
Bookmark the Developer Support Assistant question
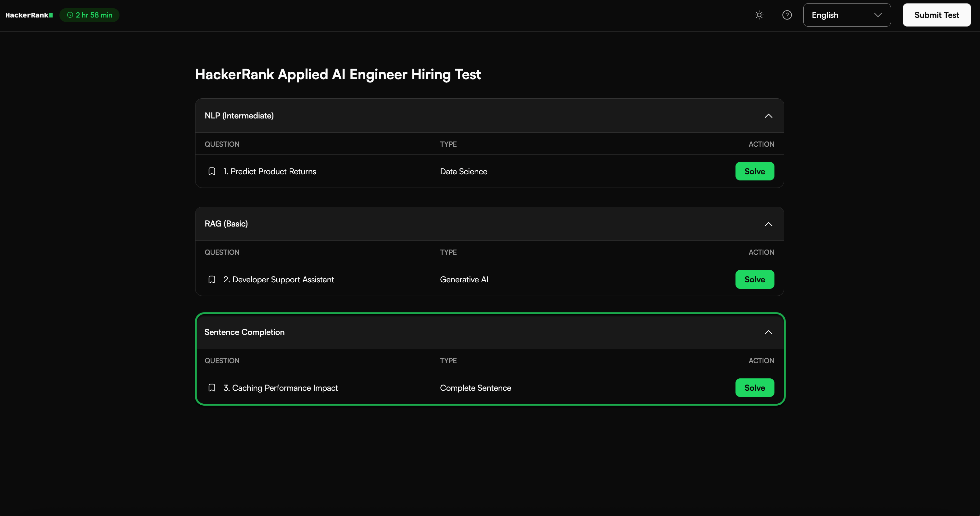tap(212, 280)
